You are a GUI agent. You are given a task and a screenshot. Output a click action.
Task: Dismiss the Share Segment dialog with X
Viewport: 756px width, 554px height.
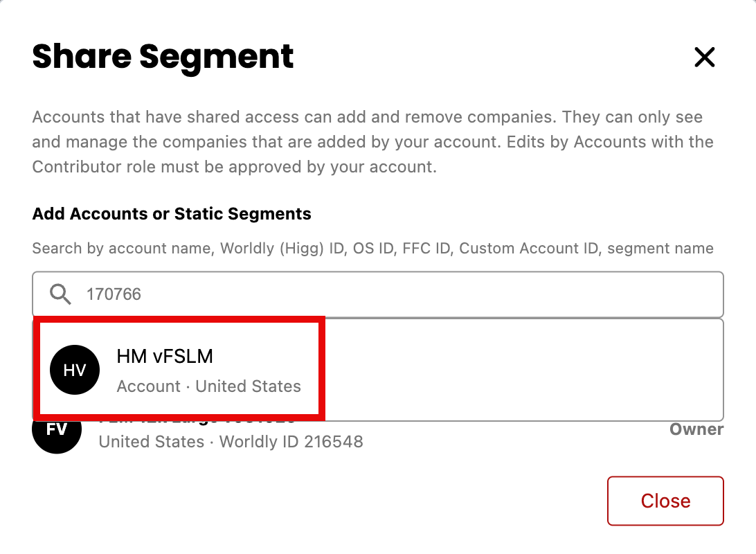click(x=704, y=57)
